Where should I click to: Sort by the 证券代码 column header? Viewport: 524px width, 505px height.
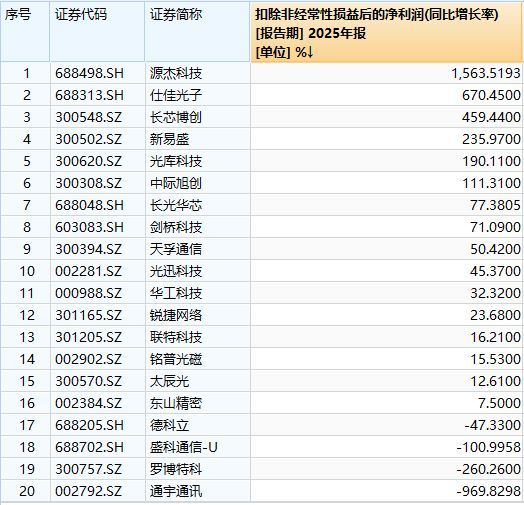pyautogui.click(x=81, y=15)
